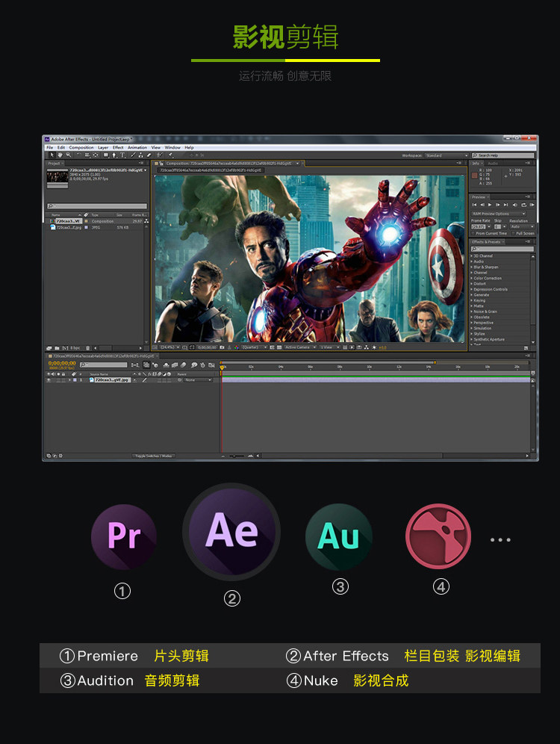Click the current time indicator marker
This screenshot has height=744, width=560.
coord(222,368)
